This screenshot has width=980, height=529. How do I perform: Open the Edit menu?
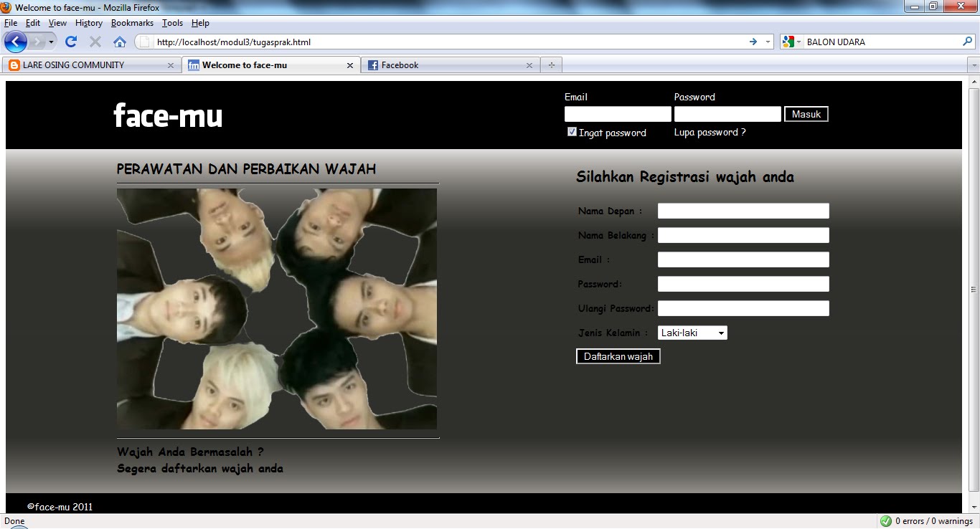coord(33,23)
